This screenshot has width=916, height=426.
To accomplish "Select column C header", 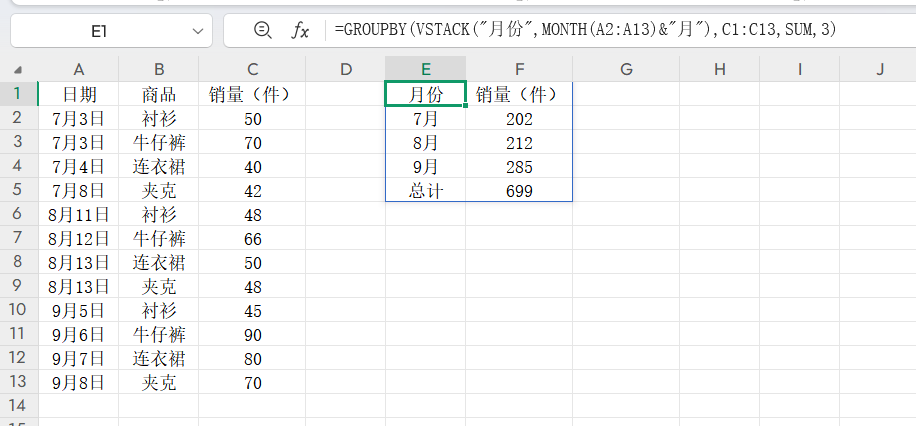I will [252, 69].
